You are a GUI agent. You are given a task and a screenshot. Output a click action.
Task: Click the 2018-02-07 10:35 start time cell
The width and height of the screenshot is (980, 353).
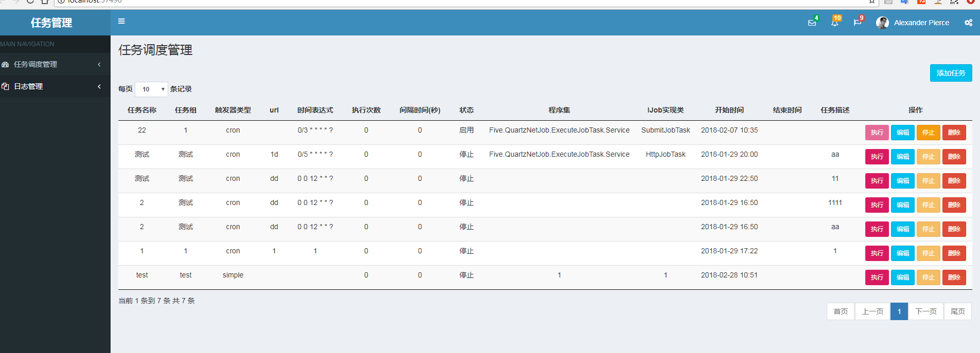pyautogui.click(x=729, y=130)
